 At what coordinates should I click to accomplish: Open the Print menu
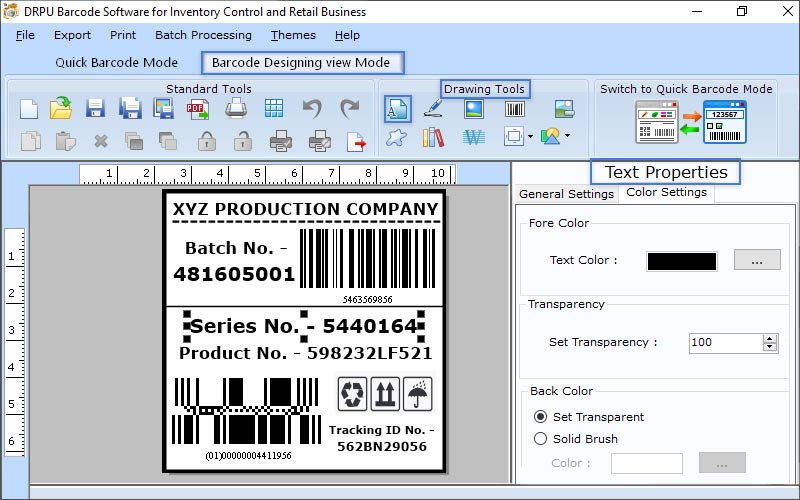click(x=123, y=35)
